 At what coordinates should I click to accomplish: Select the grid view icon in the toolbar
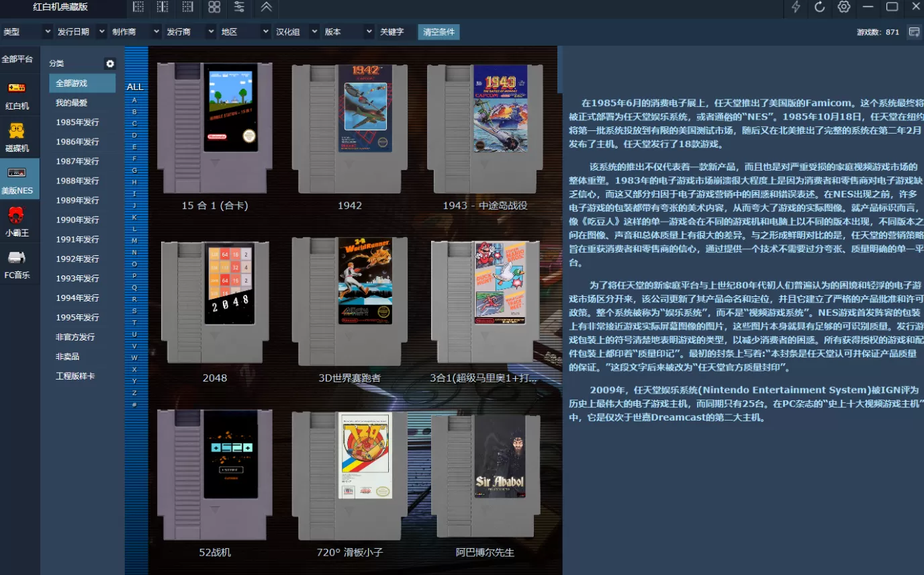pyautogui.click(x=214, y=8)
